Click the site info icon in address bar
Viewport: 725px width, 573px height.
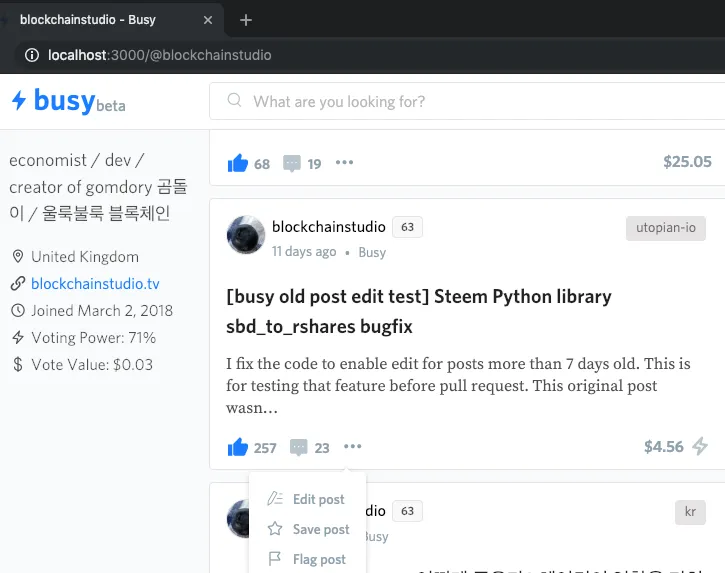point(32,55)
